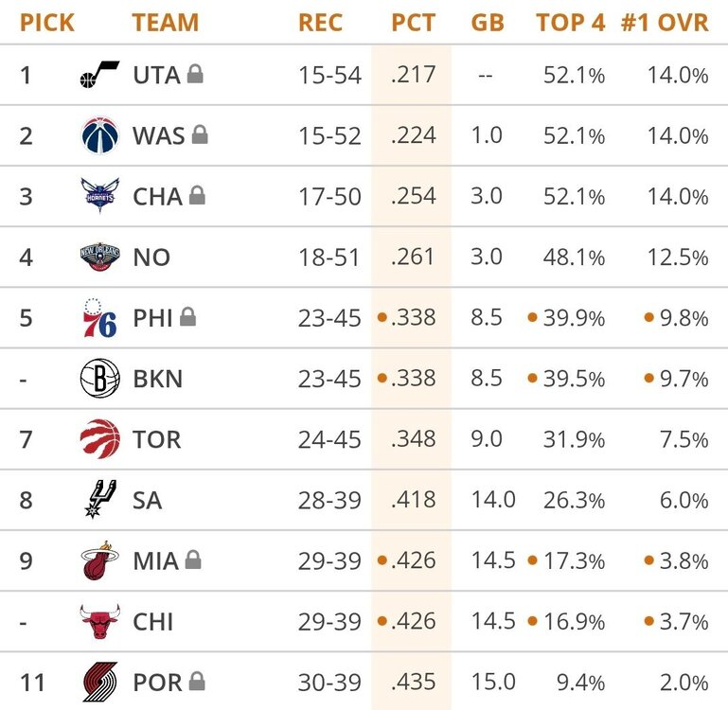The width and height of the screenshot is (728, 710).
Task: Click the Washington Wizards logo
Action: 99,135
